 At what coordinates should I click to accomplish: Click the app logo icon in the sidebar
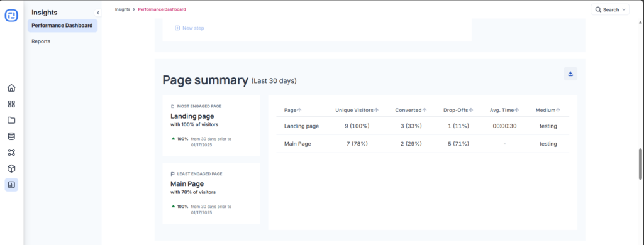(11, 15)
